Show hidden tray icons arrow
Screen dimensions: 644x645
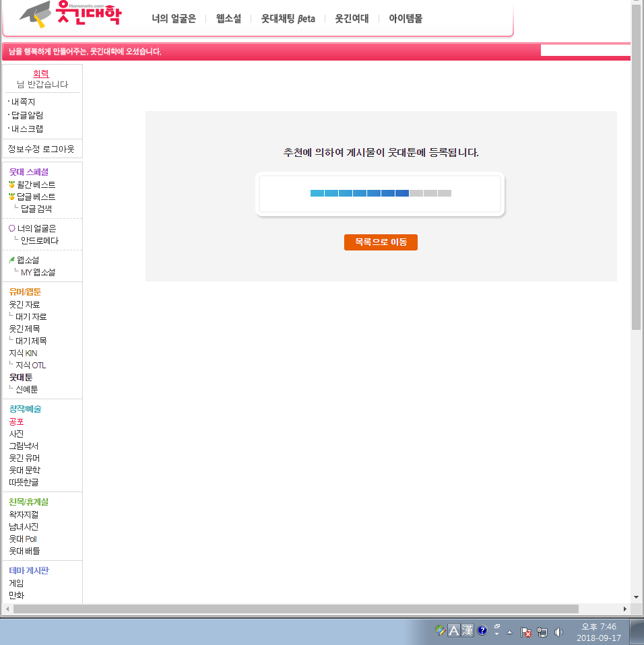509,632
